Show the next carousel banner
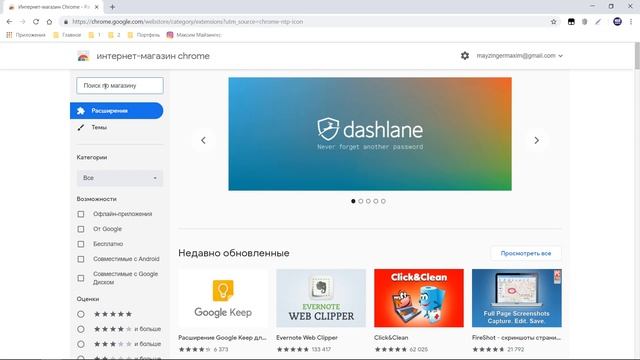This screenshot has height=360, width=640. point(536,140)
